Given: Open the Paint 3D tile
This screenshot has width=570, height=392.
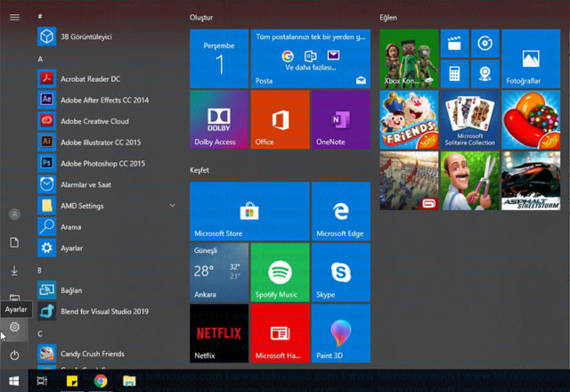Looking at the screenshot, I should [x=341, y=333].
